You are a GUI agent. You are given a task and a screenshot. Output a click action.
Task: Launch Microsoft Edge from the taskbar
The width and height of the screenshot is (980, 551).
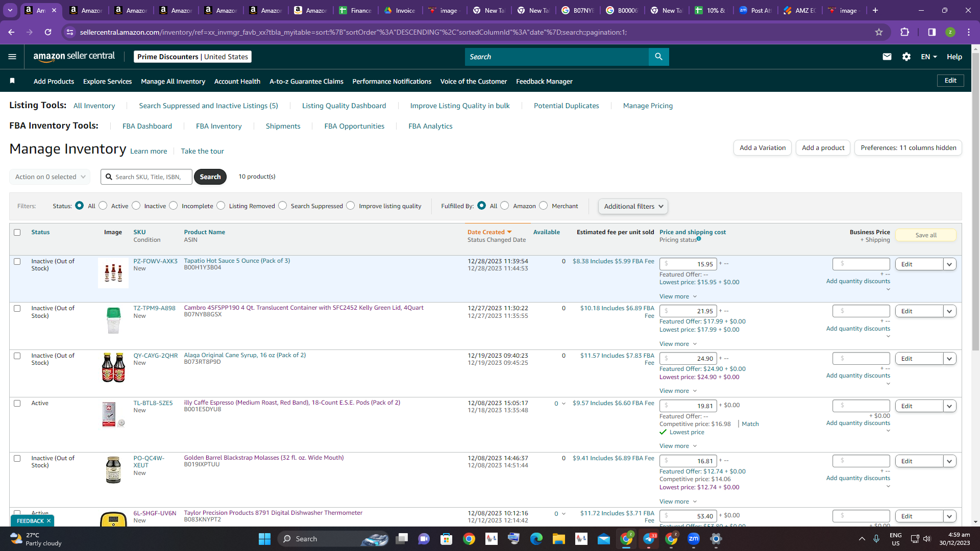coord(536,539)
